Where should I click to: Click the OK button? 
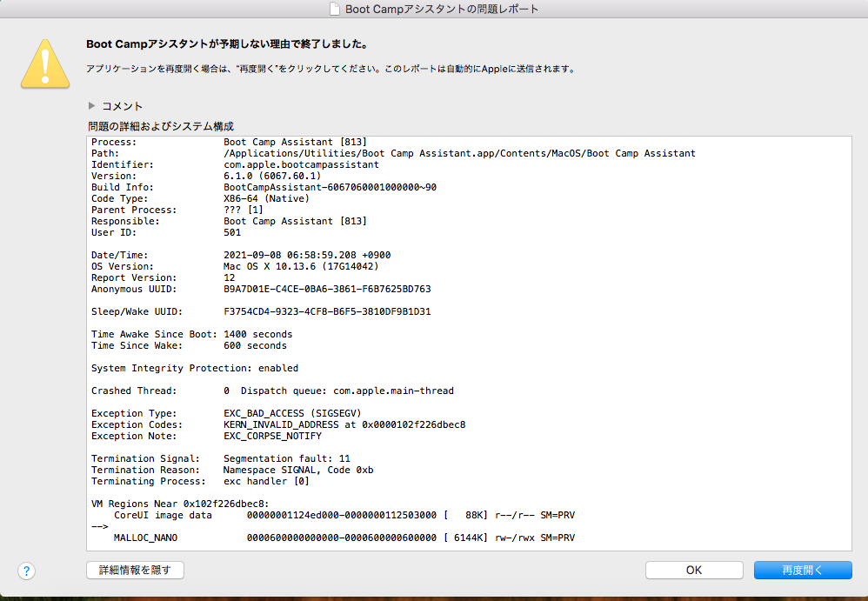[694, 570]
